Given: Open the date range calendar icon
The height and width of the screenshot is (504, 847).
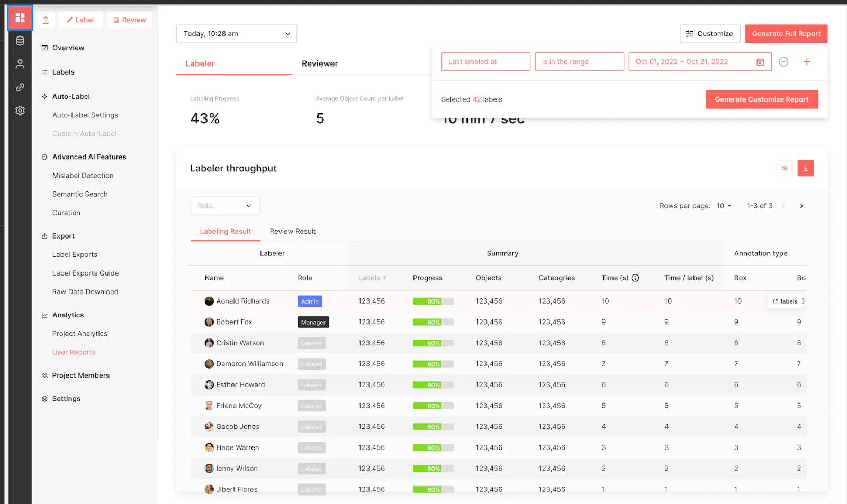Looking at the screenshot, I should pyautogui.click(x=760, y=62).
